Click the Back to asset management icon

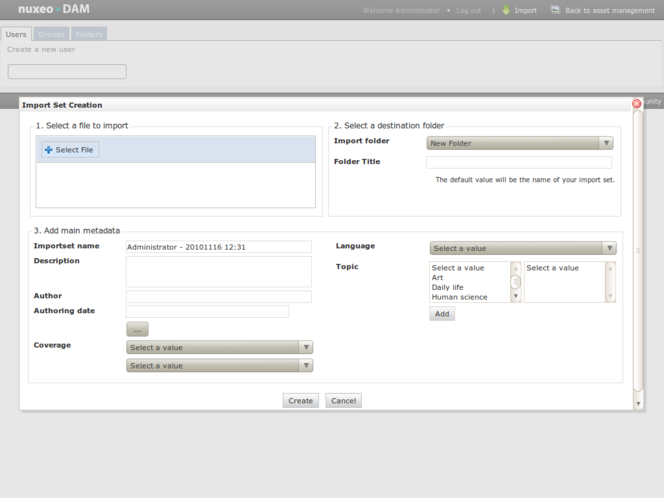[x=555, y=10]
